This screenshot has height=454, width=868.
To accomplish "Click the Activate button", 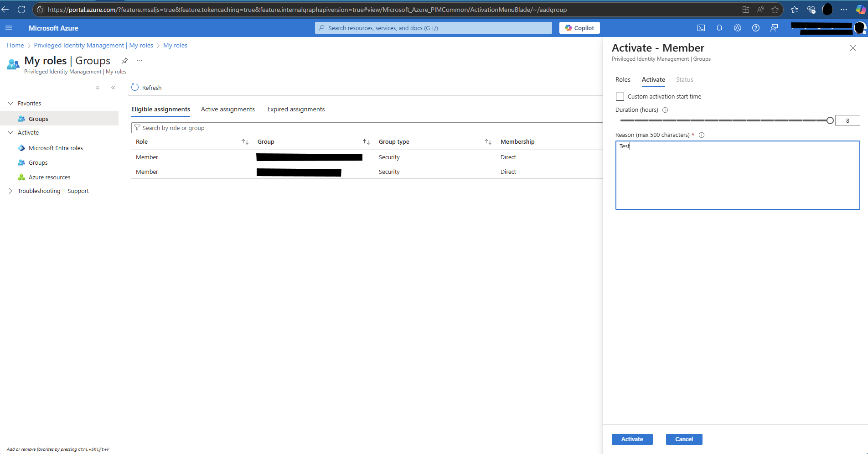I will click(x=632, y=439).
